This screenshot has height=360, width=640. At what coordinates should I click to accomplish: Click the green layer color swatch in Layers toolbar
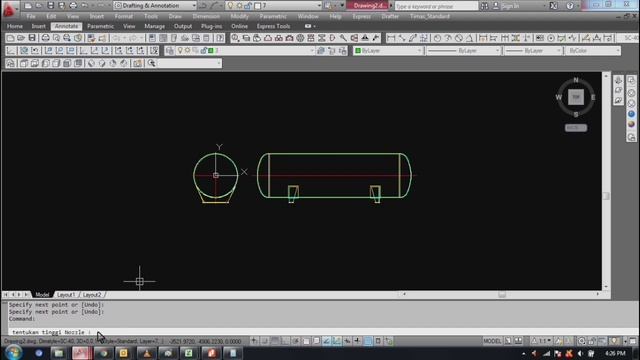(x=211, y=51)
